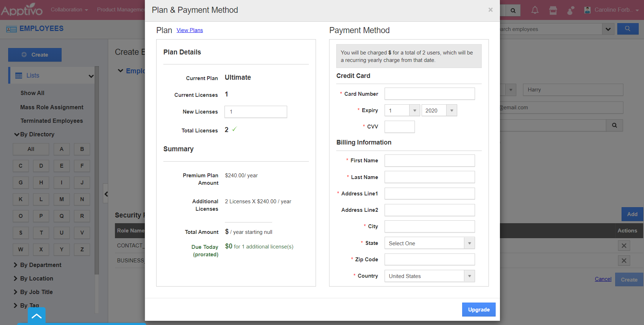Expand the By Department section

point(41,265)
